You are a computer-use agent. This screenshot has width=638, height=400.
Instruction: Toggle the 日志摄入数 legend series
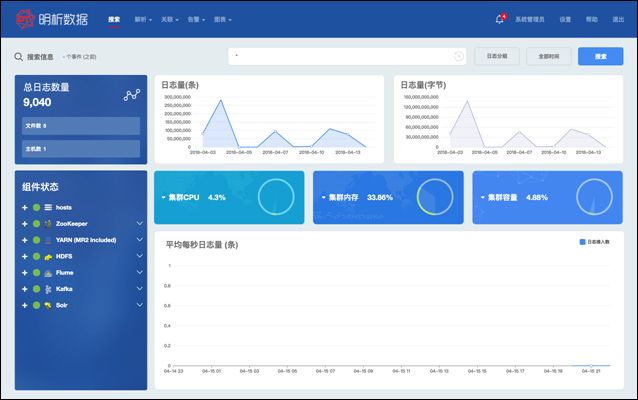pos(594,242)
